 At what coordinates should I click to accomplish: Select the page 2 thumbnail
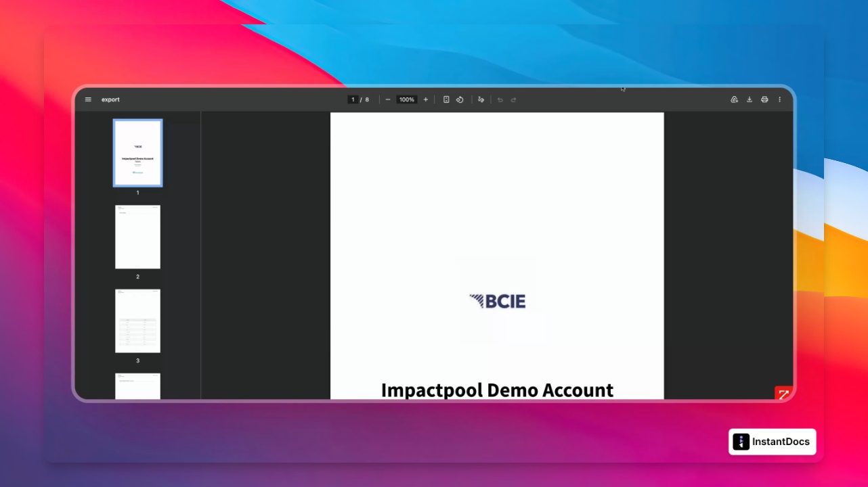[138, 237]
